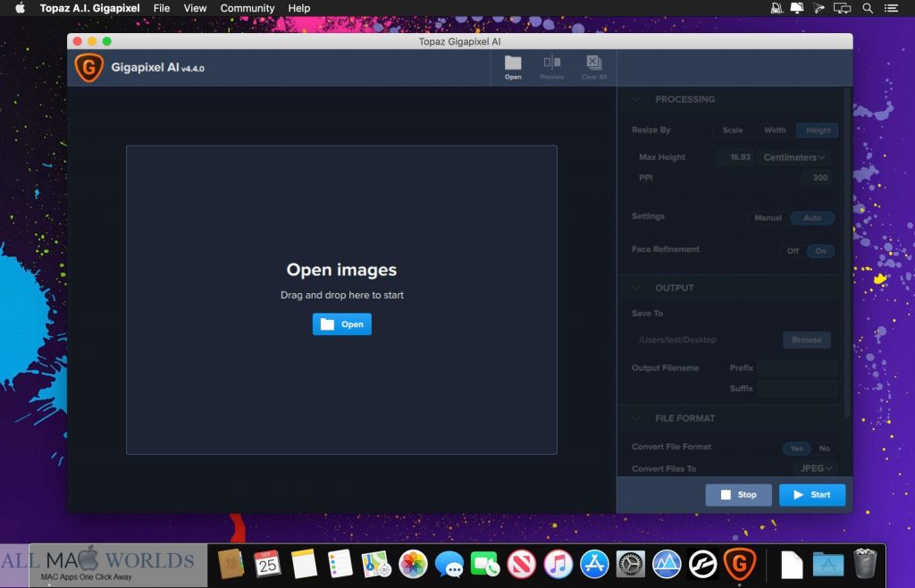This screenshot has height=588, width=915.
Task: Select Scale under Resize By
Action: [733, 130]
